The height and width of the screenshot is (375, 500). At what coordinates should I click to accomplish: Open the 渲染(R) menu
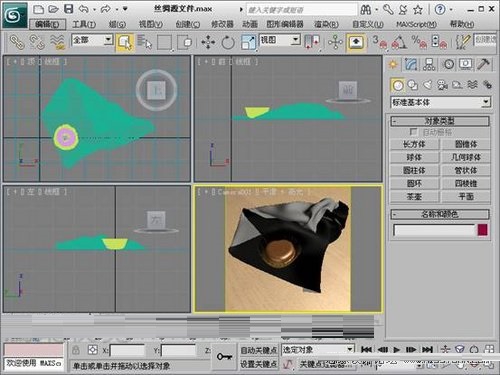coord(326,24)
